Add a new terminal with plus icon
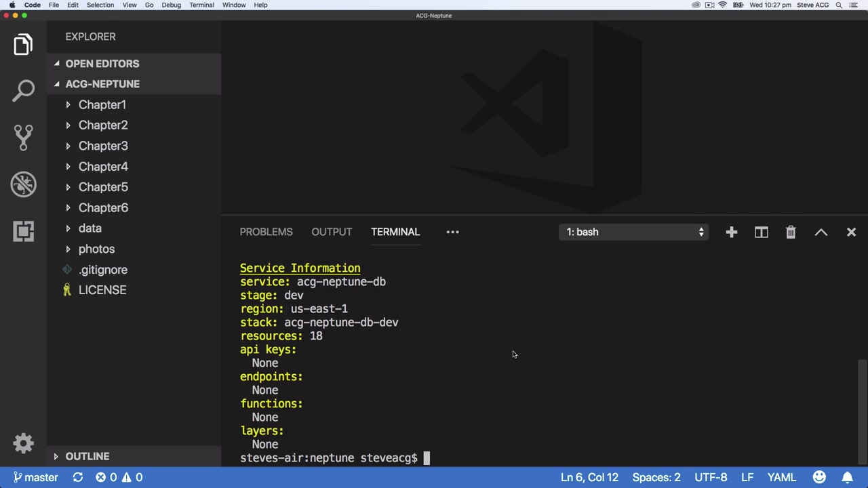 coord(731,232)
